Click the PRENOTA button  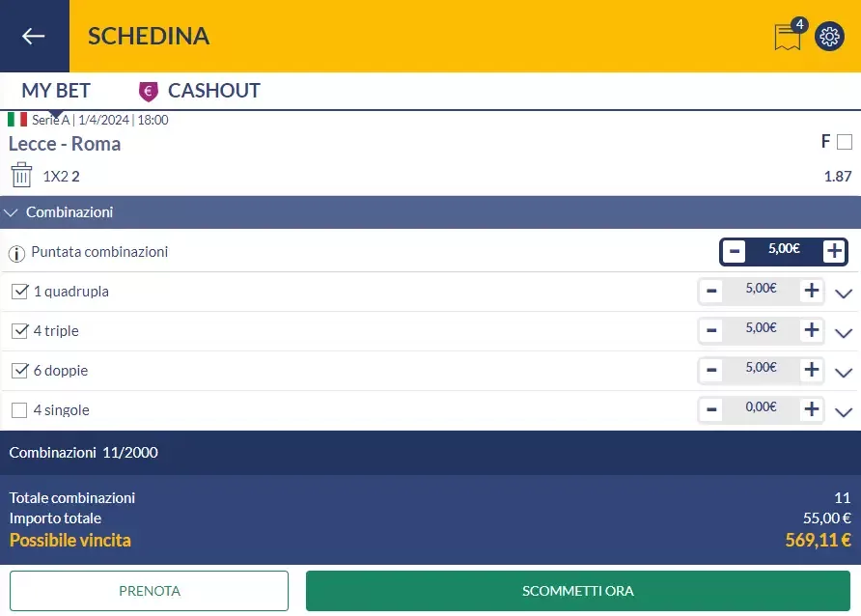pyautogui.click(x=149, y=590)
